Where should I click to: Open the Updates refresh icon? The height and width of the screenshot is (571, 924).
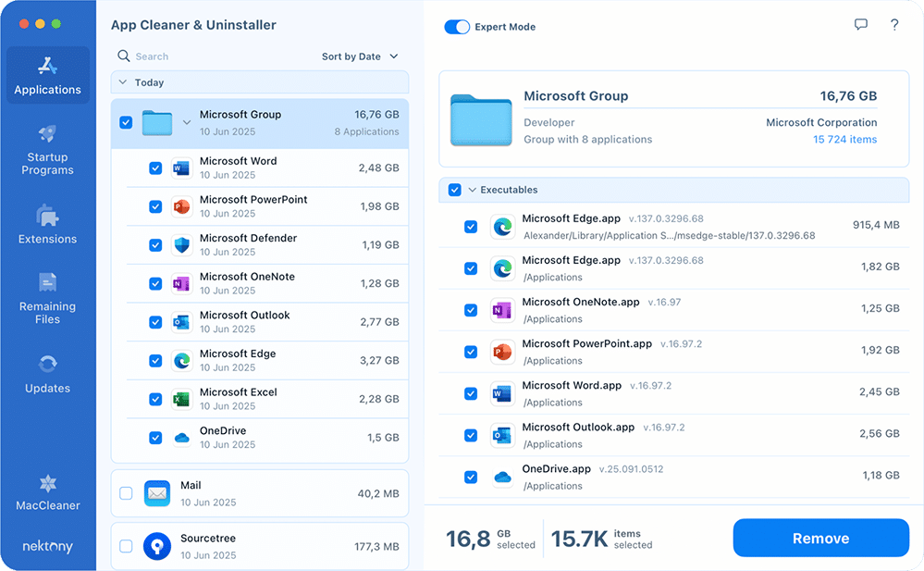click(48, 364)
